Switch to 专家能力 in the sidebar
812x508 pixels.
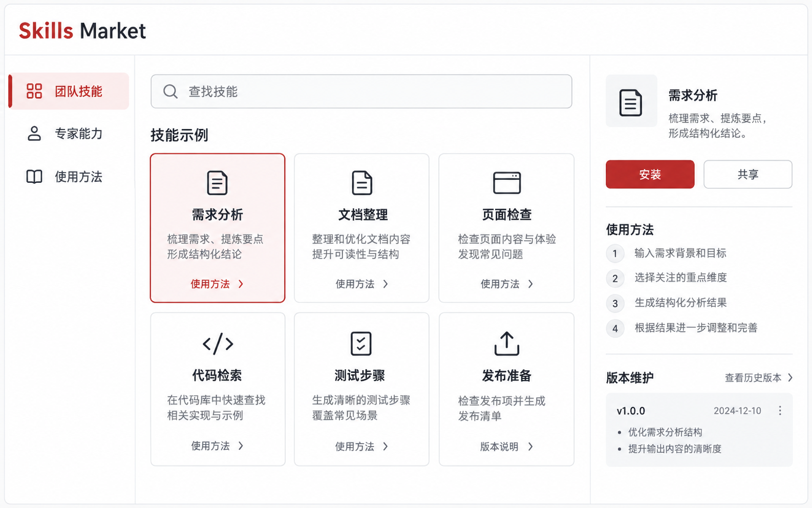(69, 134)
